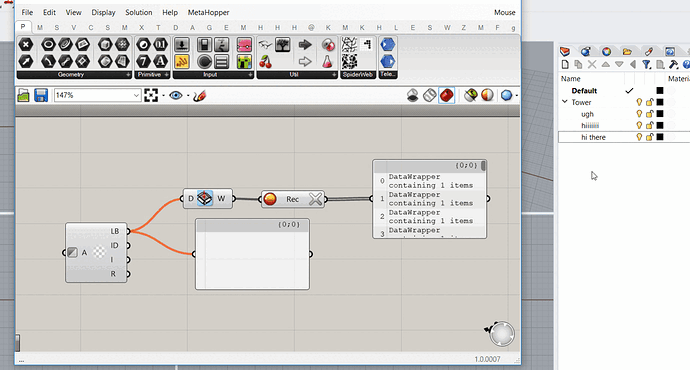Click the black color swatch for Tower layer
The image size is (690, 370).
(x=660, y=102)
